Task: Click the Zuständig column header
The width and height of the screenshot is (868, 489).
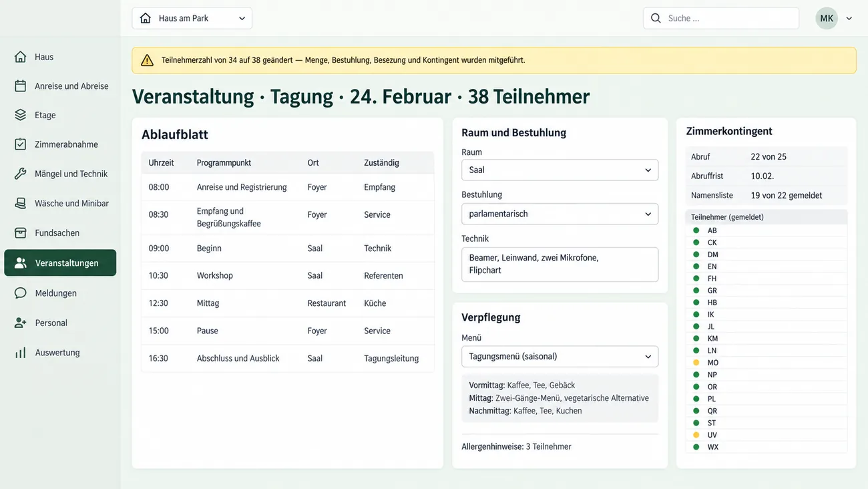Action: (x=381, y=162)
